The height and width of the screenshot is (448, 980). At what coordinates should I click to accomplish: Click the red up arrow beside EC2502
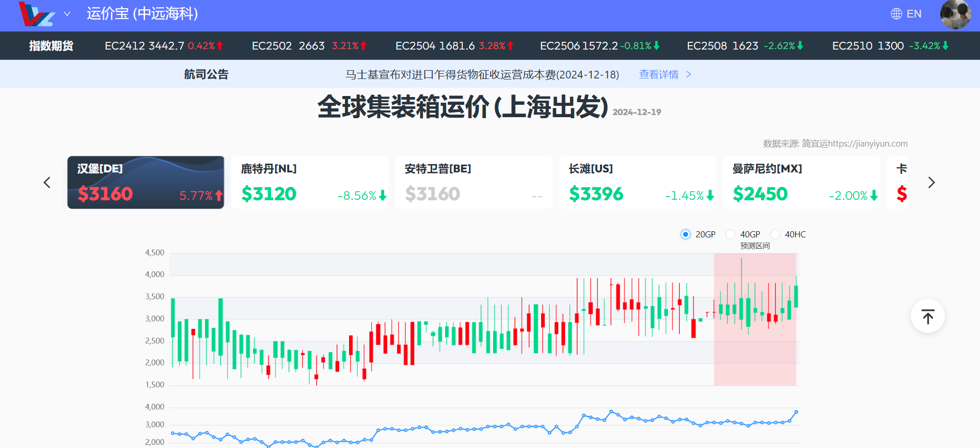point(363,46)
